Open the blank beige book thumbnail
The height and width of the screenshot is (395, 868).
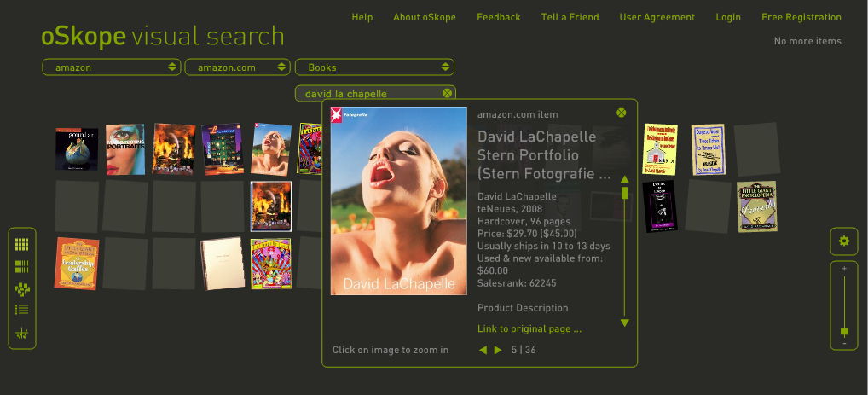tap(223, 264)
